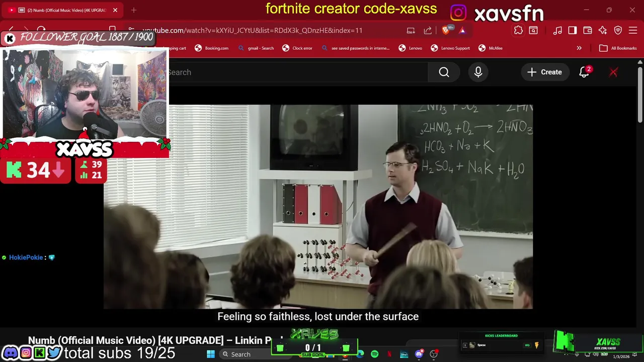This screenshot has width=644, height=362.
Task: Click the Linkin Park video player
Action: coord(318,207)
